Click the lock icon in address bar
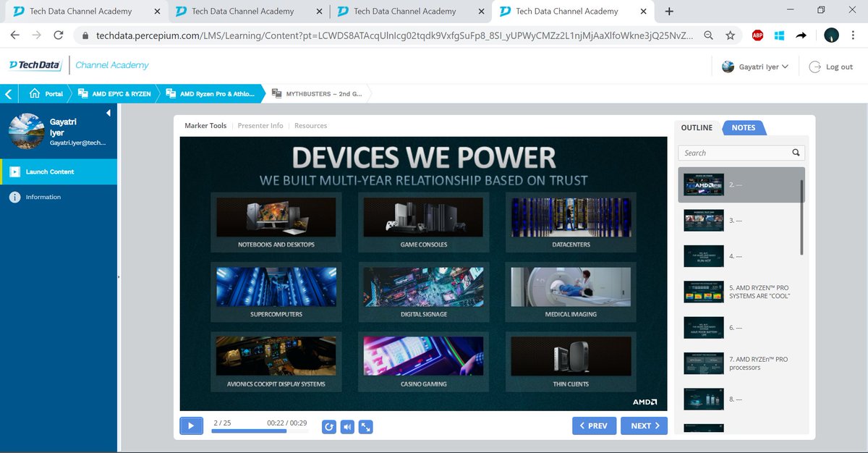The width and height of the screenshot is (868, 453). [x=85, y=35]
